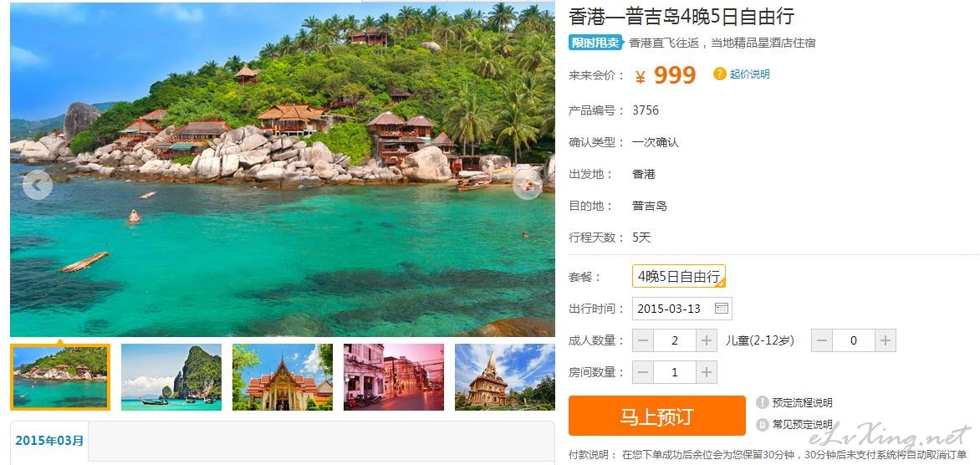Click document icon beside 常见预定说明
The image size is (980, 465).
pos(762,424)
